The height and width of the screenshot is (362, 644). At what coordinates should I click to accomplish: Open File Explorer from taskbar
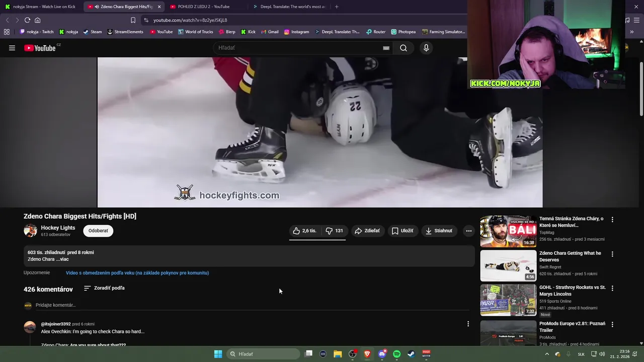[338, 354]
